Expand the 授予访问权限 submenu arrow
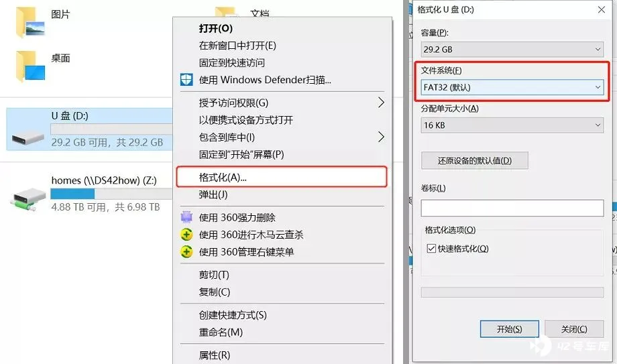This screenshot has height=364, width=617. 380,103
